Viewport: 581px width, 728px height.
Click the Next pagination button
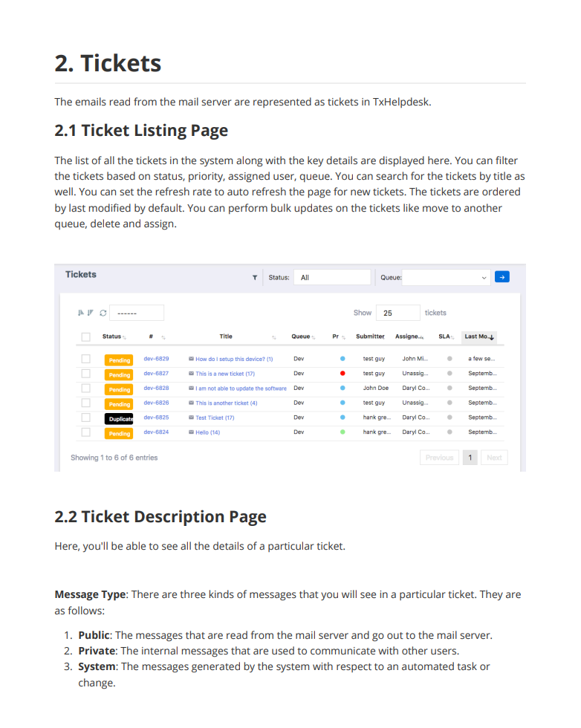point(494,458)
